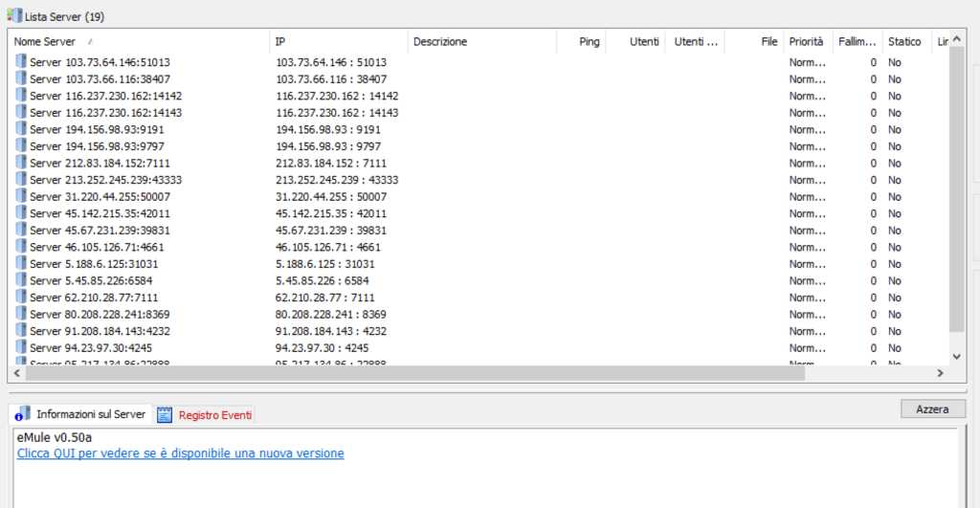Select row 'Server 94.23.97.30:4245'
The image size is (980, 508).
coord(480,348)
